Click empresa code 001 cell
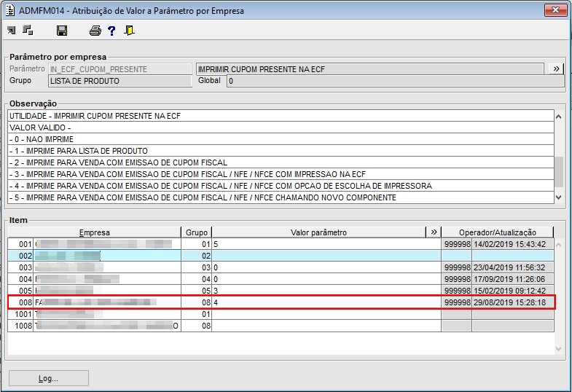The width and height of the screenshot is (572, 392). [21, 244]
